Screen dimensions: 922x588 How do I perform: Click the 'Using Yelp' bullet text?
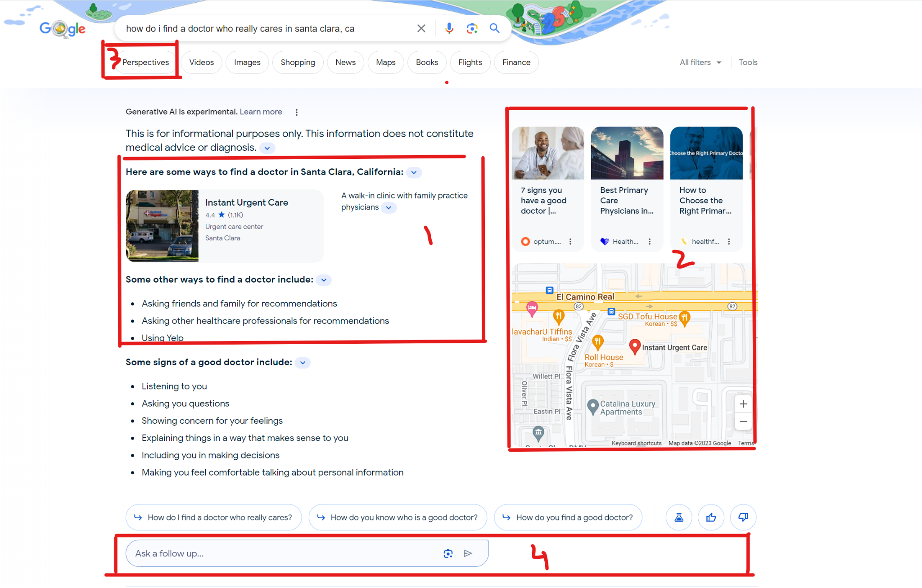(163, 338)
